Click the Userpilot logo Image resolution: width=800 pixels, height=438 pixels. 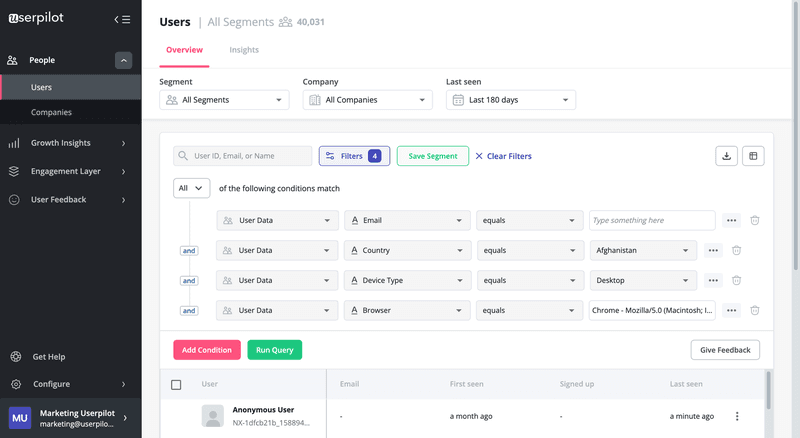point(36,18)
